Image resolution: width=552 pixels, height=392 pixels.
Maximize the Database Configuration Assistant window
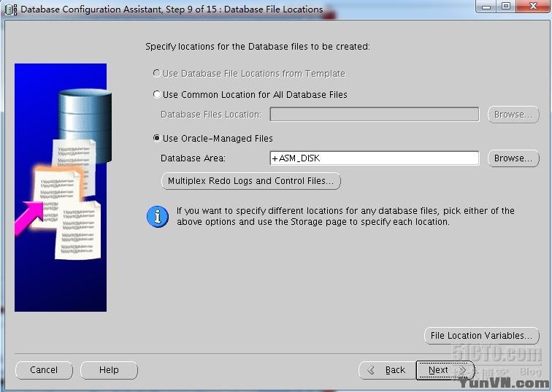coord(506,7)
